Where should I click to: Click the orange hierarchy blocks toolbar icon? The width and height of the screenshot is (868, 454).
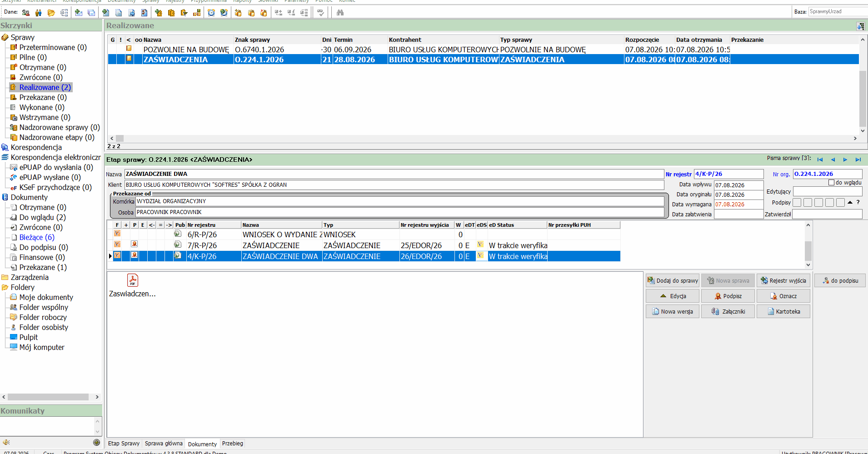tap(197, 13)
